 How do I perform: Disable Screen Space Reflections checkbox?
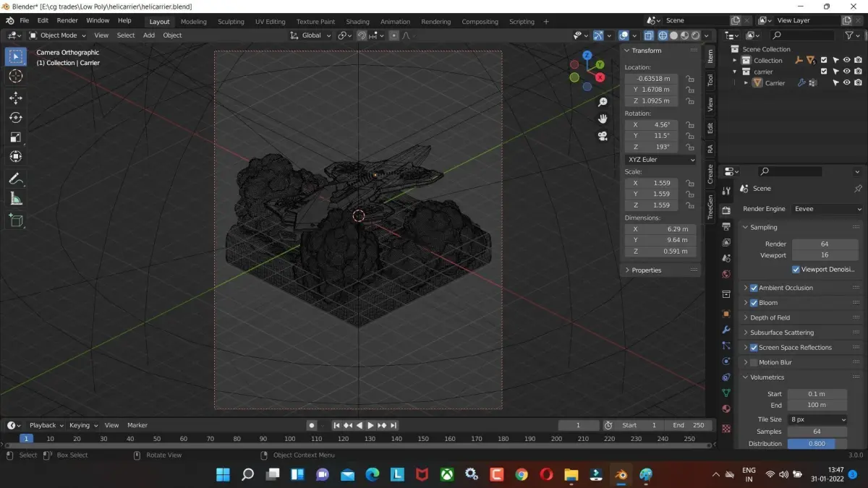754,348
